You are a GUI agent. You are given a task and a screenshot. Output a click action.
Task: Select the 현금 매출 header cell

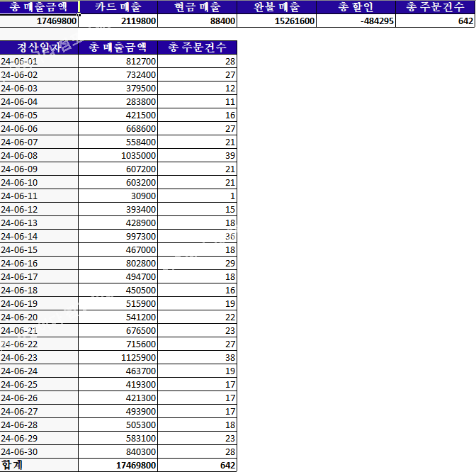tap(198, 7)
